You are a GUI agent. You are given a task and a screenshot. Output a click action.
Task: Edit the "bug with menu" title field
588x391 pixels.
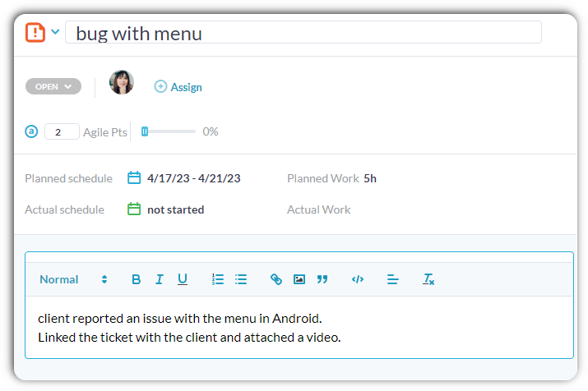coord(303,33)
